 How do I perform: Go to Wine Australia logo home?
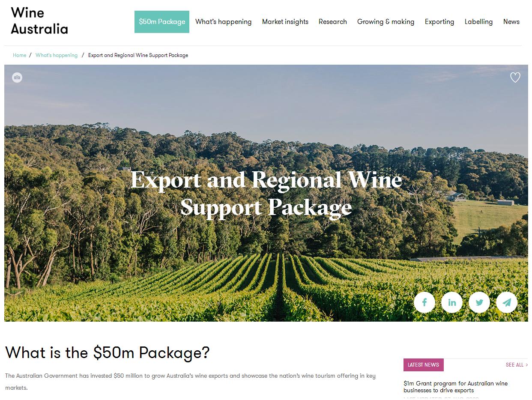(39, 21)
